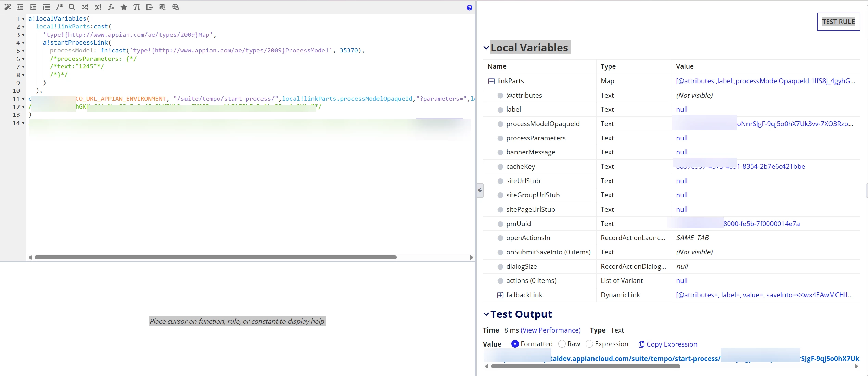Screen dimensions: 868x376
Task: Fold code at line 5
Action: tap(23, 51)
